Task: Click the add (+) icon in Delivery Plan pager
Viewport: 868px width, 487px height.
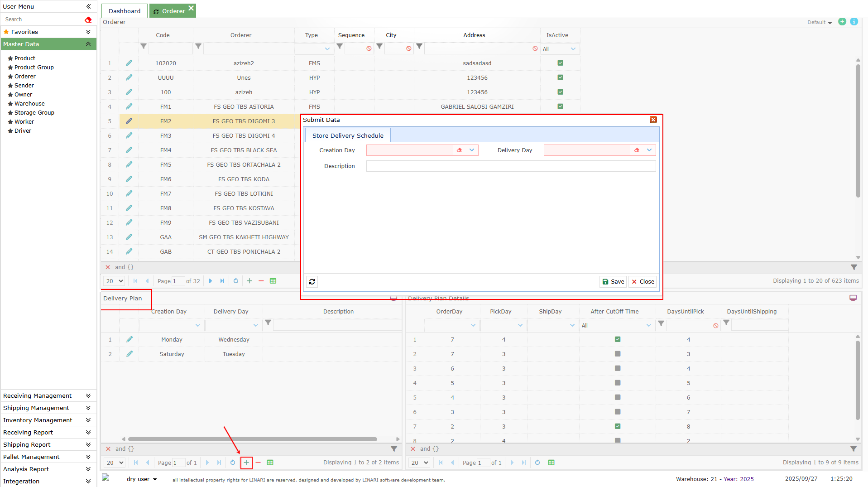Action: click(x=246, y=463)
